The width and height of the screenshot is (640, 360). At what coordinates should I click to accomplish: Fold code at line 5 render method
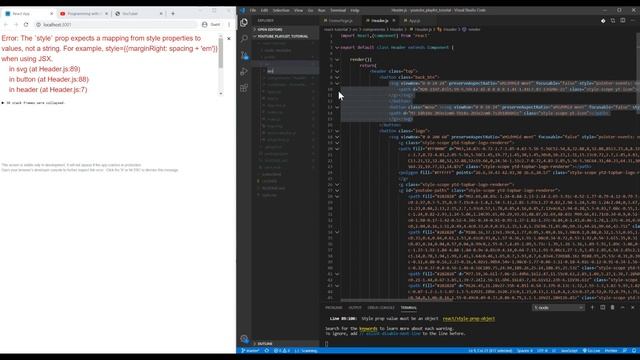(337, 60)
